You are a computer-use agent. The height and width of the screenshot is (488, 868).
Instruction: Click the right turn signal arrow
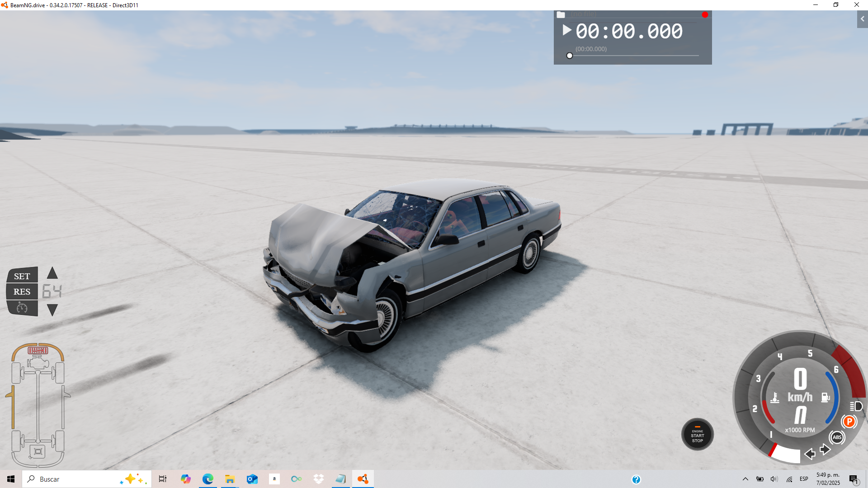825,450
